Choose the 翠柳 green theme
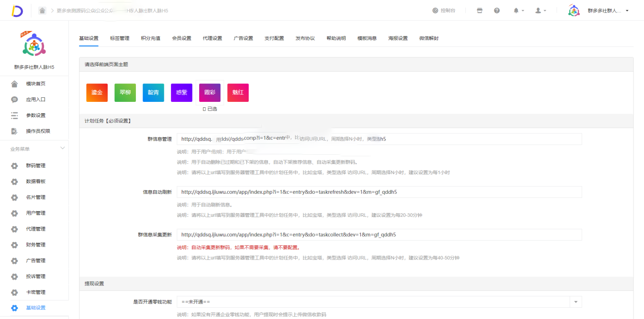Image resolution: width=644 pixels, height=319 pixels. coord(125,93)
